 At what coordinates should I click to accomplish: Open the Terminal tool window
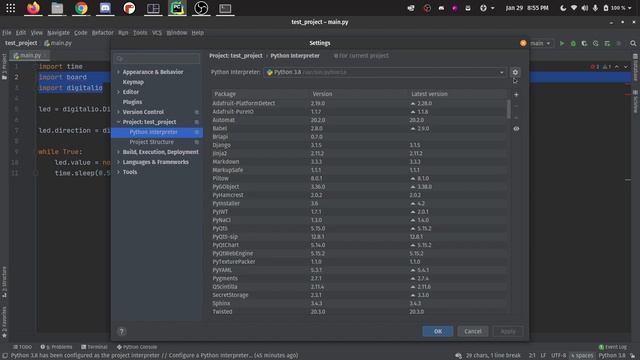pos(94,347)
